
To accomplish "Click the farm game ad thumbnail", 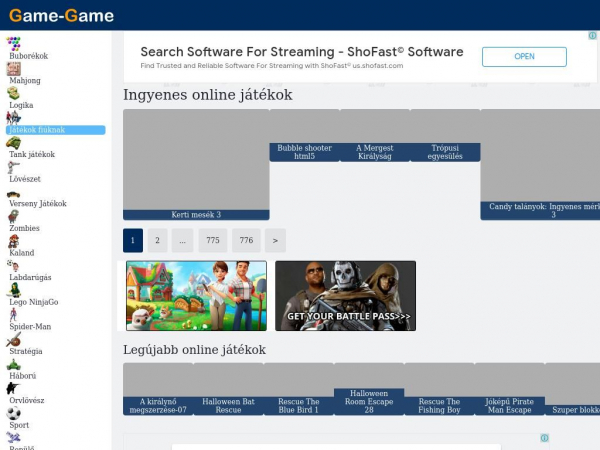I will coord(196,295).
